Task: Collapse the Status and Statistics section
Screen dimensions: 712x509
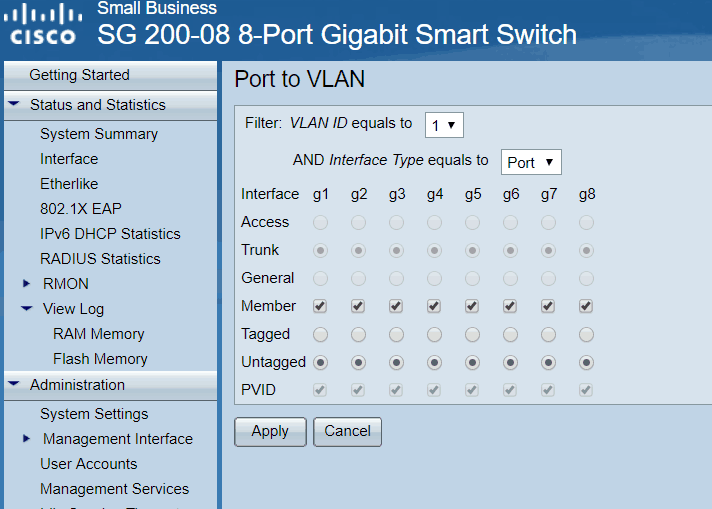Action: (14, 105)
